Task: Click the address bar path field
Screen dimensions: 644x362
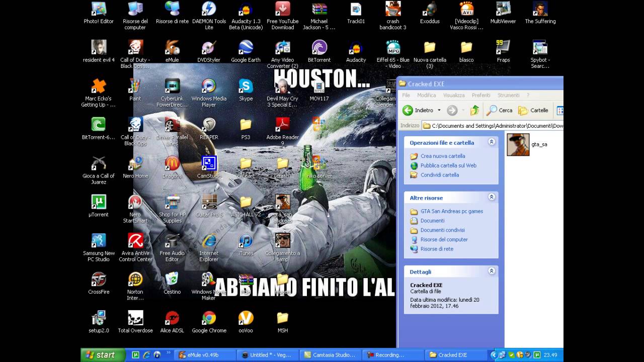Action: [493, 126]
